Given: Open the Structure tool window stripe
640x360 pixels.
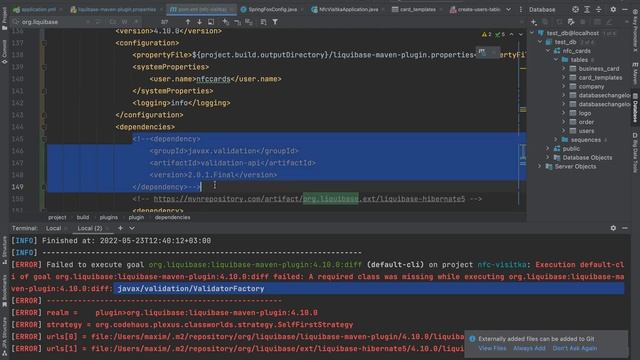Looking at the screenshot, I should [4, 250].
